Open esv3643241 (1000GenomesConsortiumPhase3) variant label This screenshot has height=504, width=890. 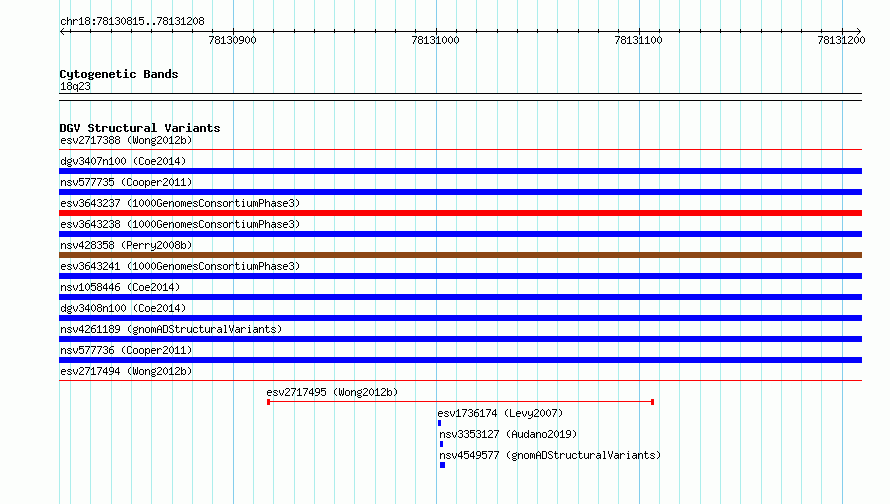tap(180, 266)
